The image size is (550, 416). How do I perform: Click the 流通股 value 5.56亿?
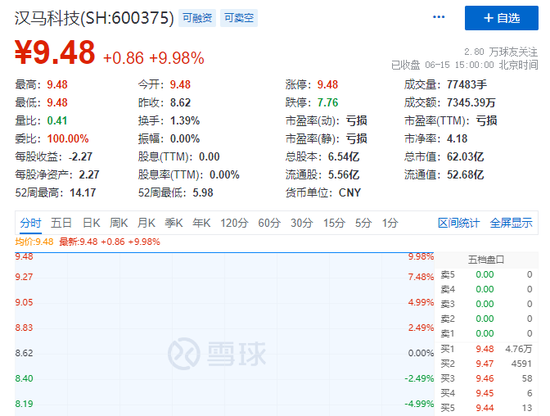tap(343, 175)
